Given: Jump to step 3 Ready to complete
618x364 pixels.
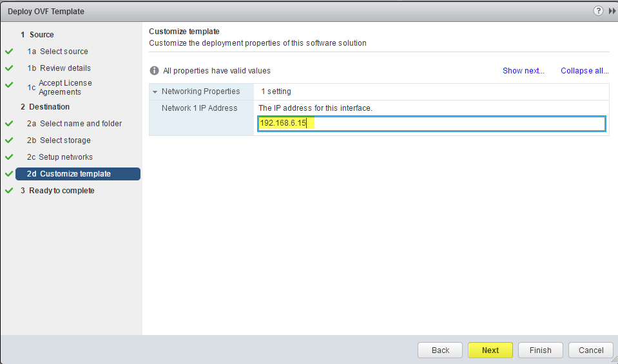Looking at the screenshot, I should [57, 190].
